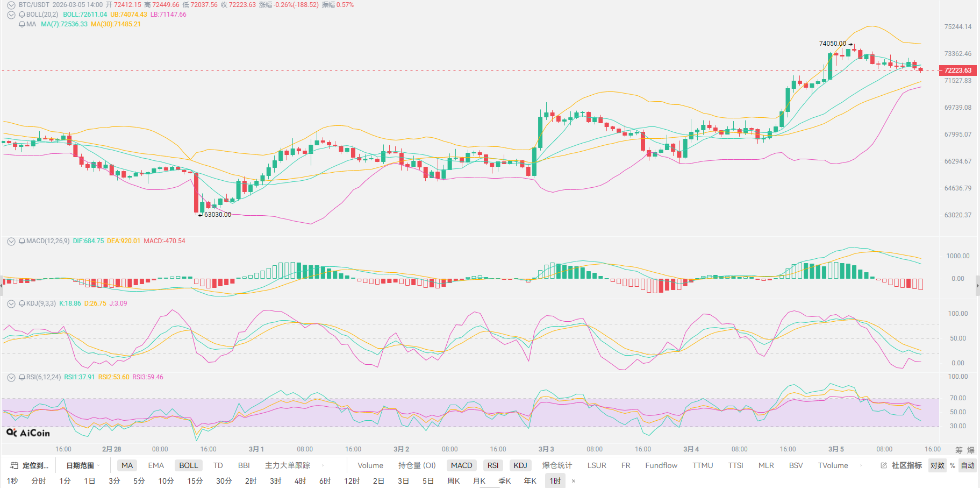Open the 社区指标 edit icon
This screenshot has height=488, width=980.
884,465
